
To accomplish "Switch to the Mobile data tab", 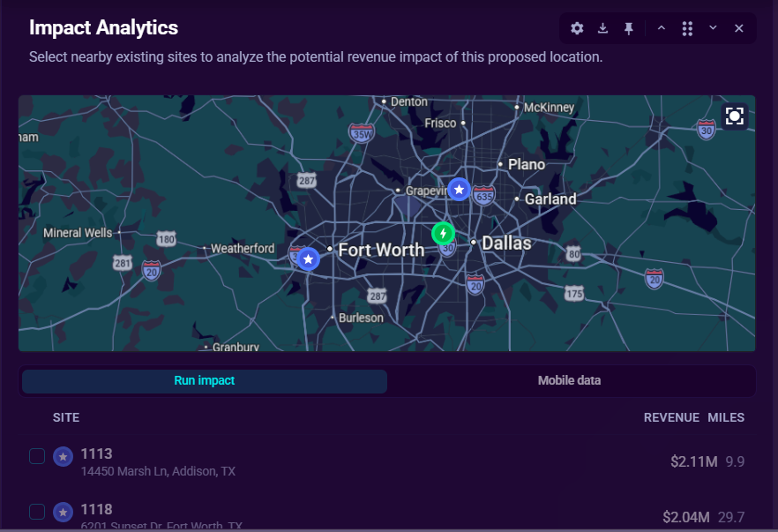I will (x=570, y=380).
